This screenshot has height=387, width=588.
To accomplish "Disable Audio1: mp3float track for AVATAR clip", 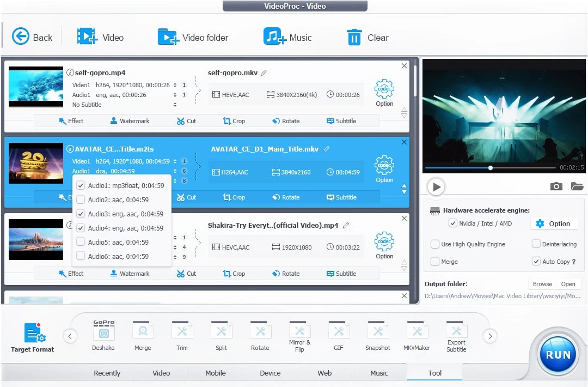I will point(80,185).
